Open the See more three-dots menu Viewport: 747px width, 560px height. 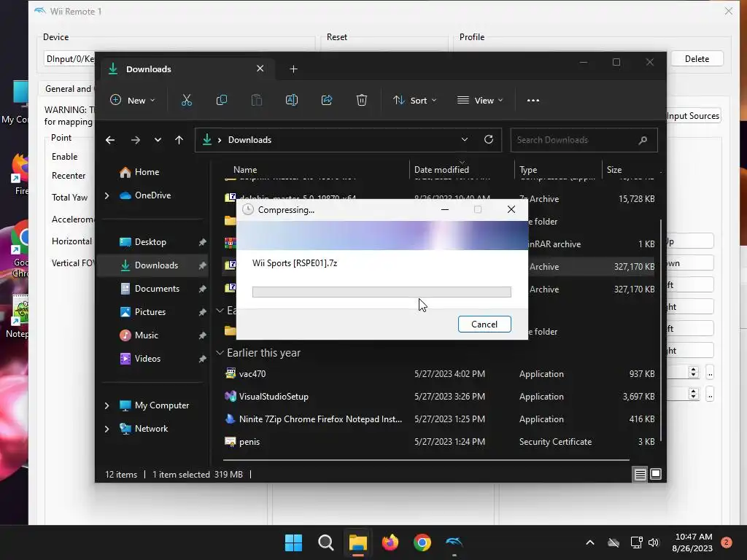pos(533,101)
